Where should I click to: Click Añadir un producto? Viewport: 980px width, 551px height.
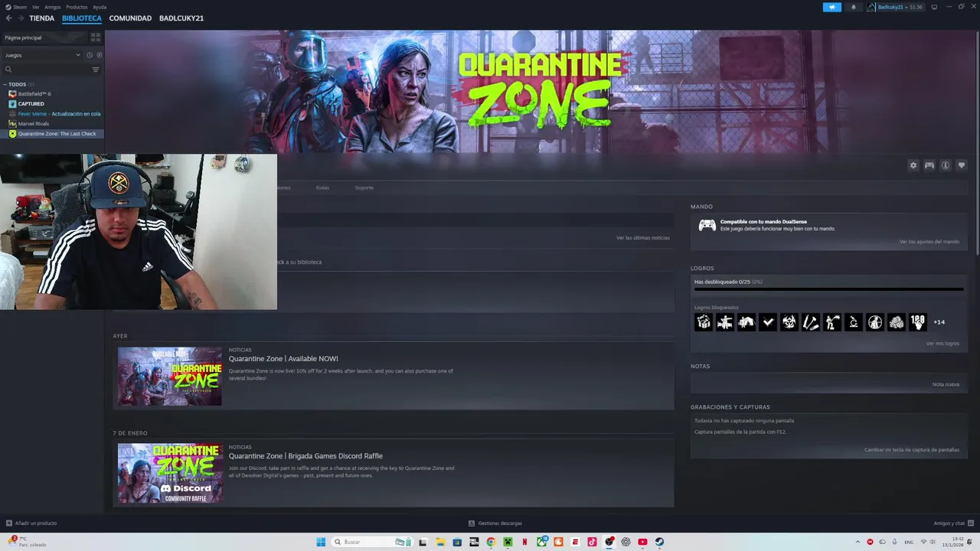tap(31, 523)
